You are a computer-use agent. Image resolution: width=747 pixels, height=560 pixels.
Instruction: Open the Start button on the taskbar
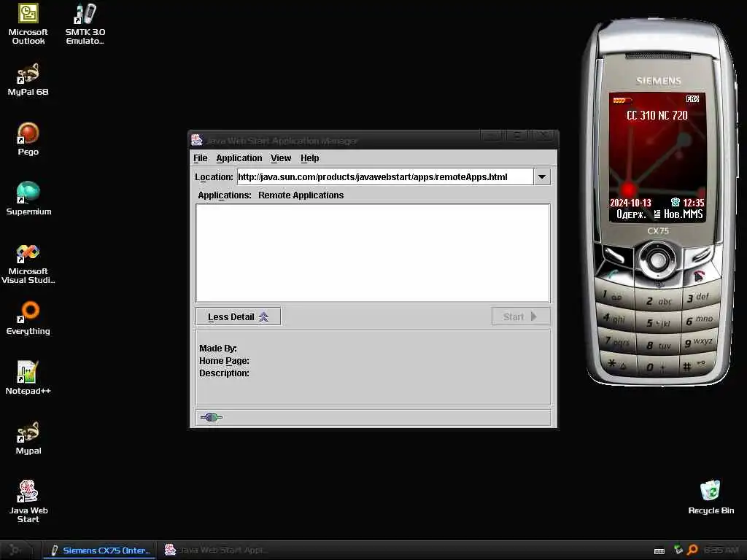pos(16,550)
